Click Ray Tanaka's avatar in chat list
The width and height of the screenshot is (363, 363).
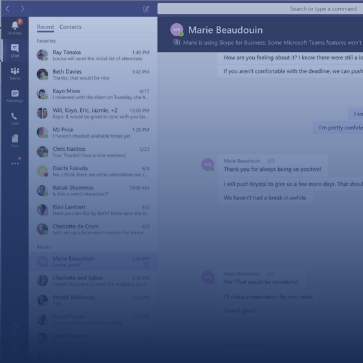[x=42, y=55]
